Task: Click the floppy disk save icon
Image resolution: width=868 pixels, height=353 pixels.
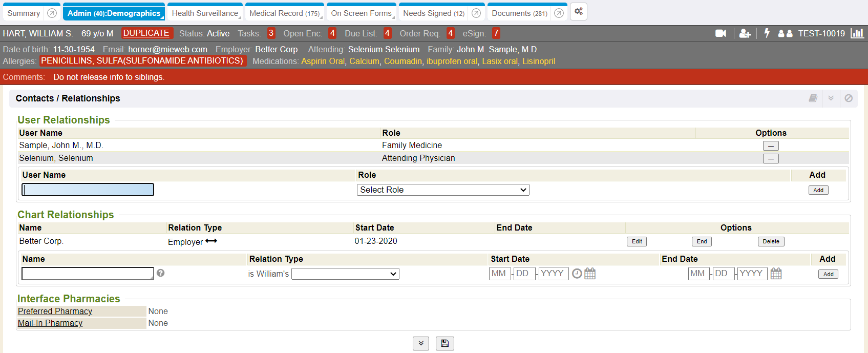Action: point(444,343)
